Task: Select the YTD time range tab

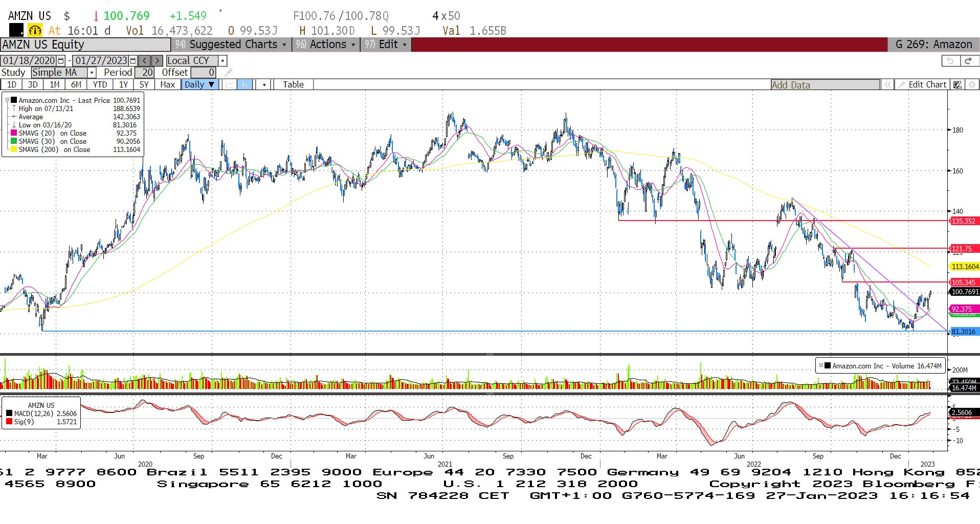Action: 100,84
